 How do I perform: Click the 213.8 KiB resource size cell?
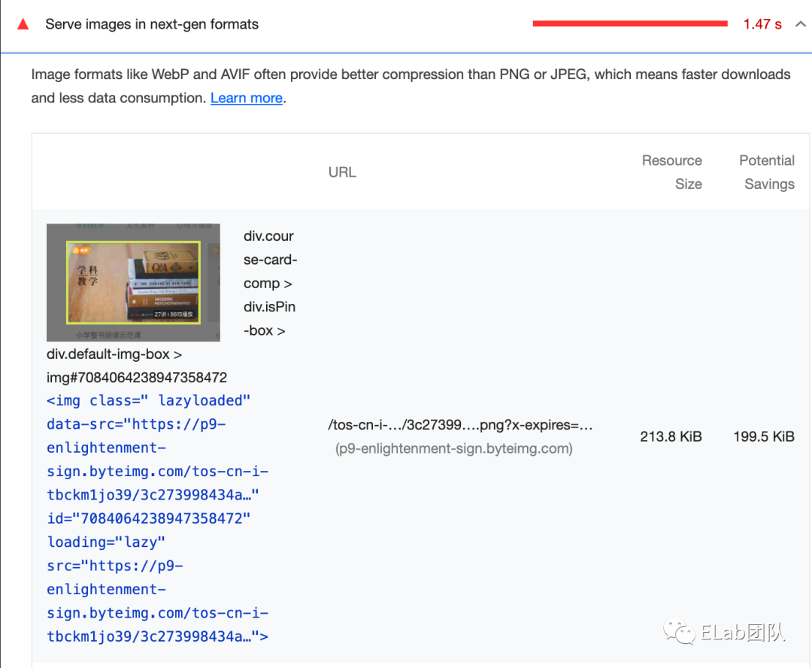pos(671,436)
